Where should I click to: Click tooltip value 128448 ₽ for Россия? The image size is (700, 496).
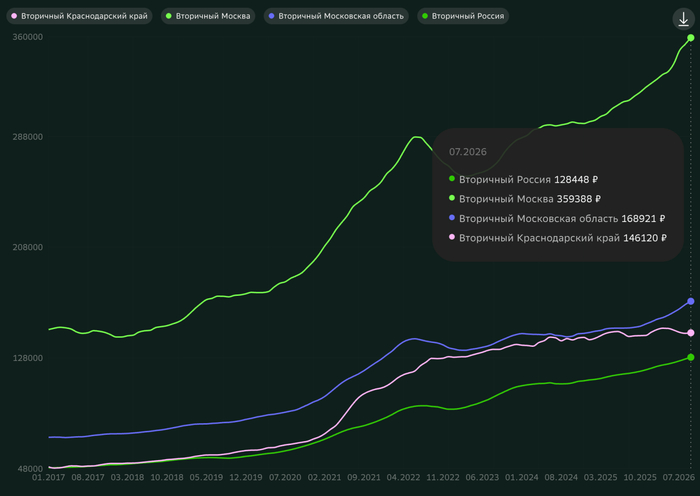(576, 179)
